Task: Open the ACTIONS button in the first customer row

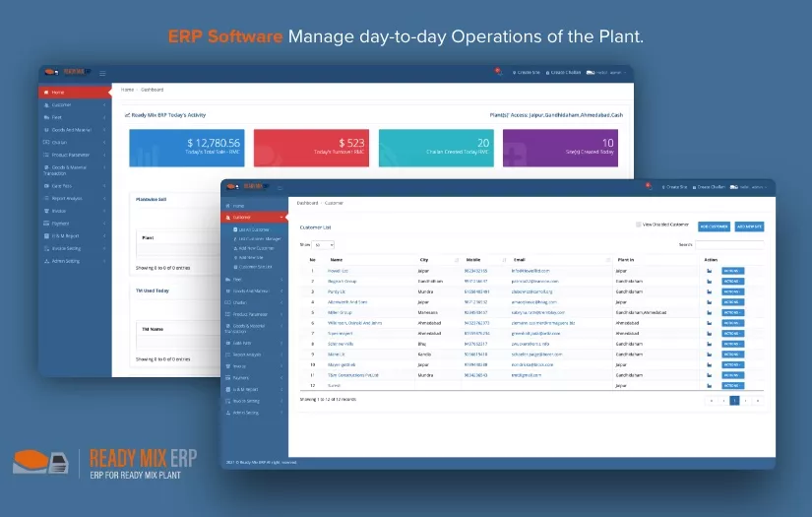Action: (x=732, y=271)
